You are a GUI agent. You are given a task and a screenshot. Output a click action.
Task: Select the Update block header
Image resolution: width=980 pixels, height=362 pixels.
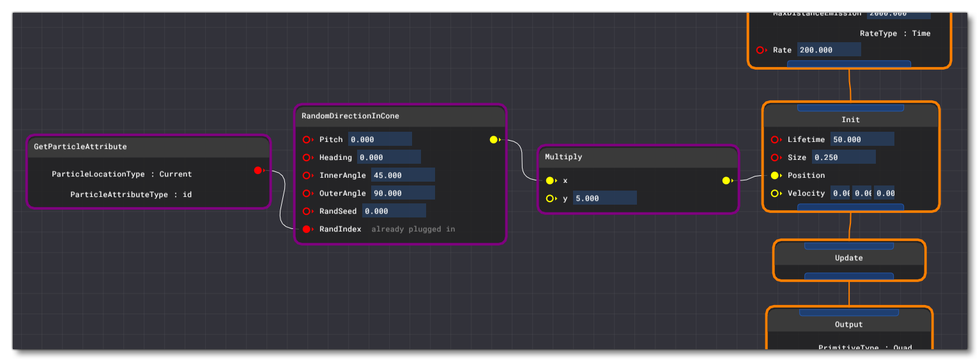tap(849, 258)
